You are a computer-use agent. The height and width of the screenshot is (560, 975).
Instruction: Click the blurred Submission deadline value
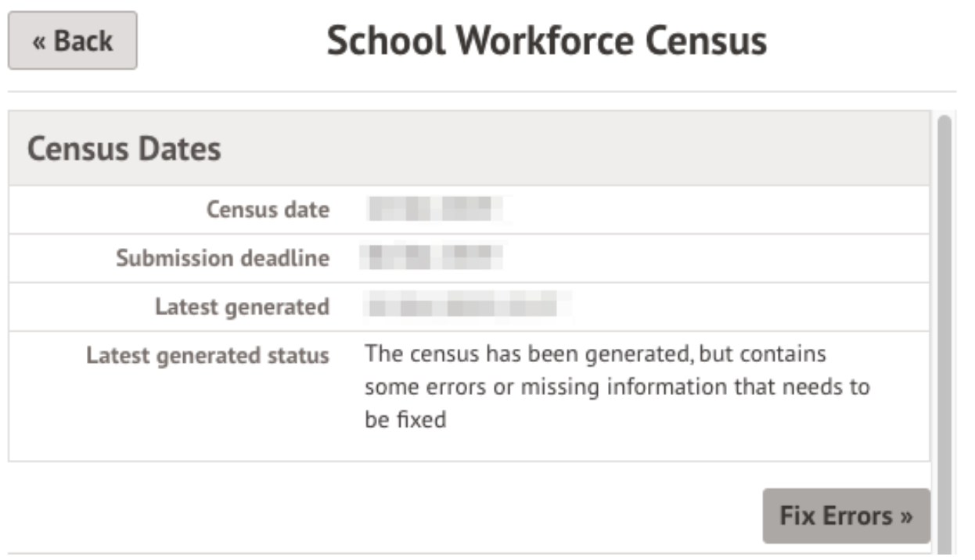click(x=433, y=258)
